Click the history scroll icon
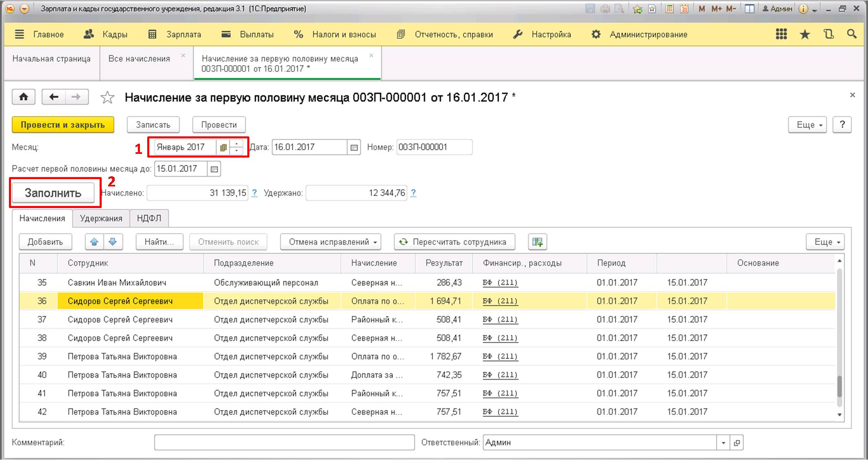The height and width of the screenshot is (460, 868). pos(829,35)
